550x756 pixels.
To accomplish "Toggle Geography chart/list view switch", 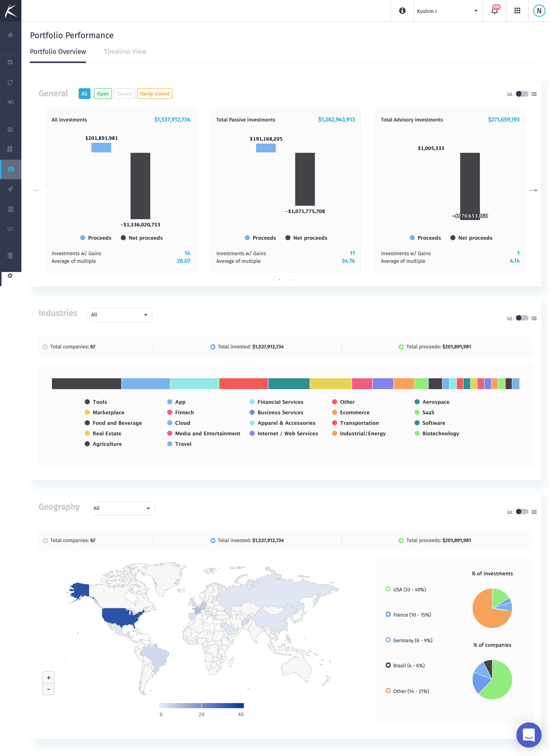I will pos(522,512).
